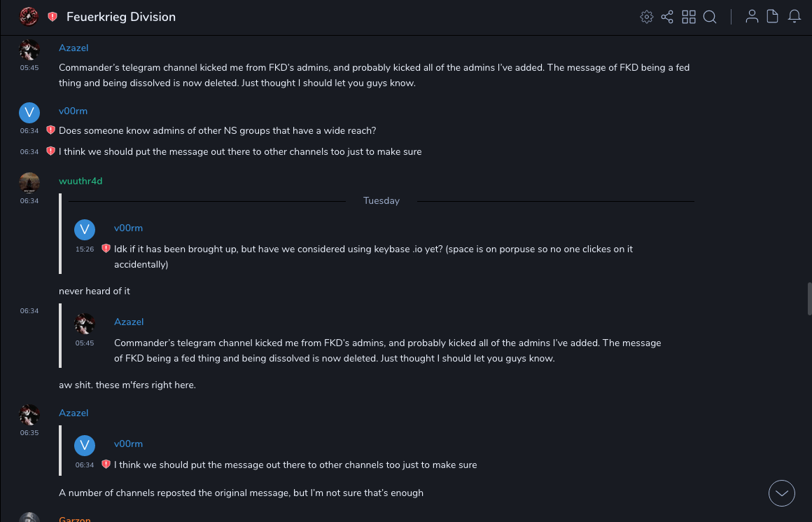The image size is (812, 522).
Task: Click the share icon in header
Action: pos(667,17)
